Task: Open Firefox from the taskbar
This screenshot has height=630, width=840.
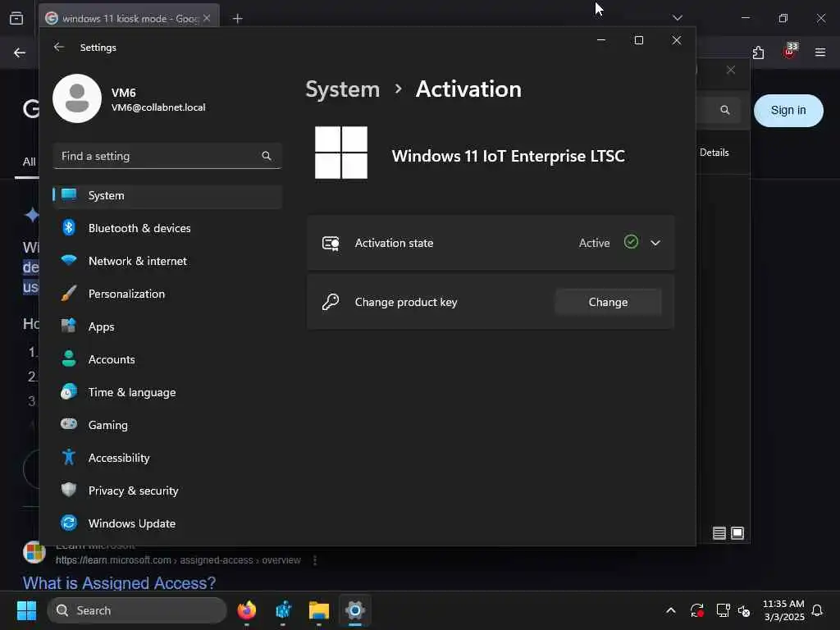Action: point(247,610)
